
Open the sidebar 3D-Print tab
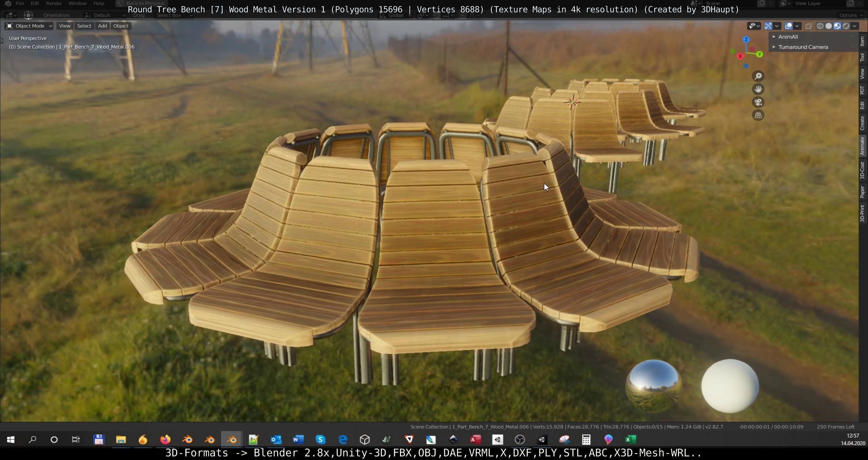(x=863, y=213)
